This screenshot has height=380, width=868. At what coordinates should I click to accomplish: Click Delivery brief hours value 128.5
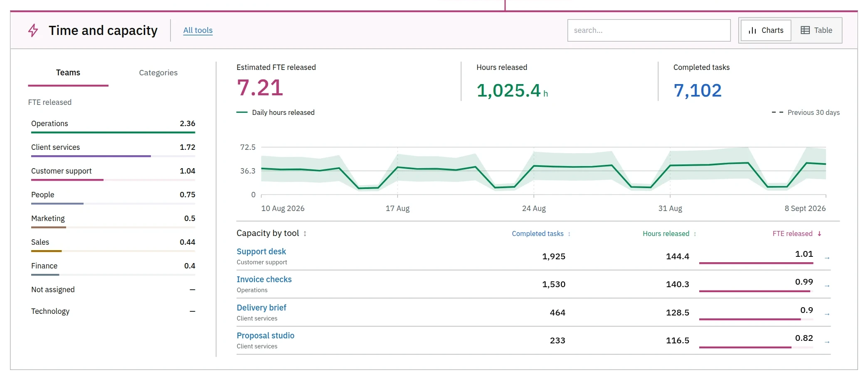(x=678, y=313)
